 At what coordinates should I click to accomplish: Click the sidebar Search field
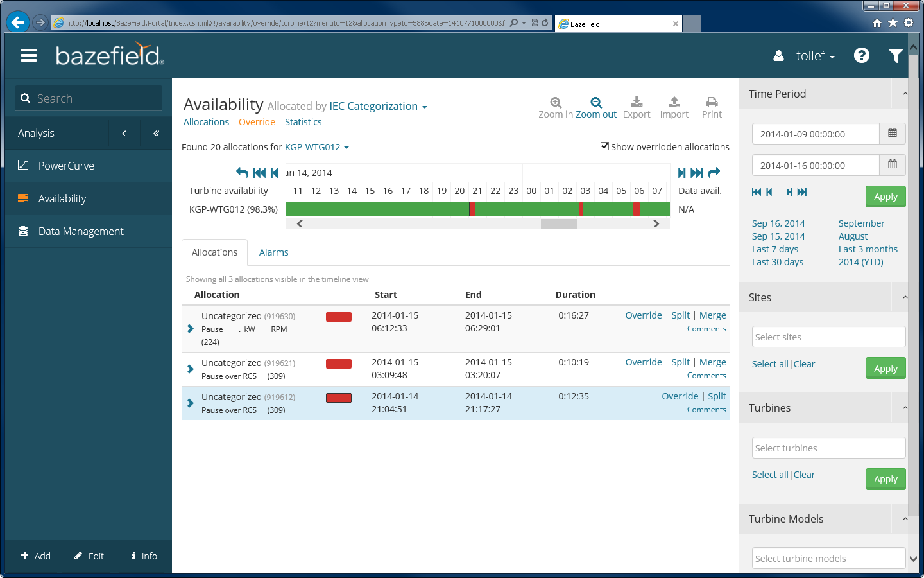click(89, 98)
